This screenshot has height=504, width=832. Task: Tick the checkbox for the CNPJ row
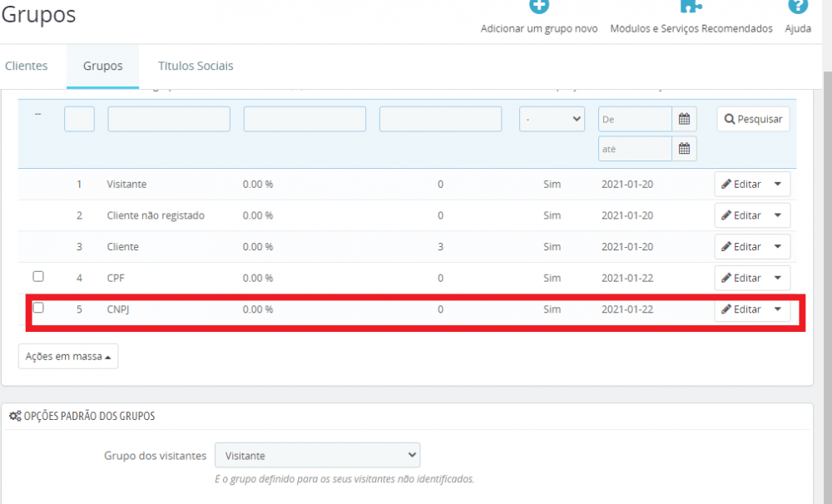38,308
